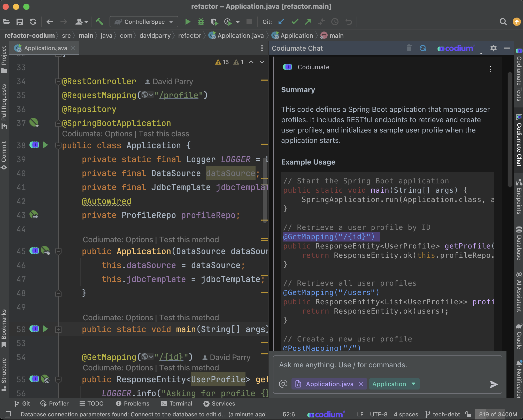Image resolution: width=523 pixels, height=420 pixels.
Task: Remove Application.java chip from chat context
Action: [361, 384]
